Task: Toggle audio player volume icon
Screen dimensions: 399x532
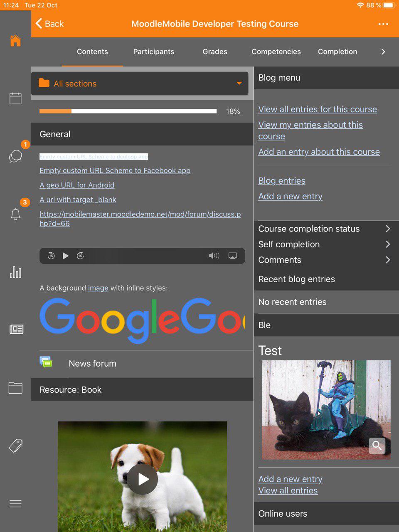Action: [214, 256]
